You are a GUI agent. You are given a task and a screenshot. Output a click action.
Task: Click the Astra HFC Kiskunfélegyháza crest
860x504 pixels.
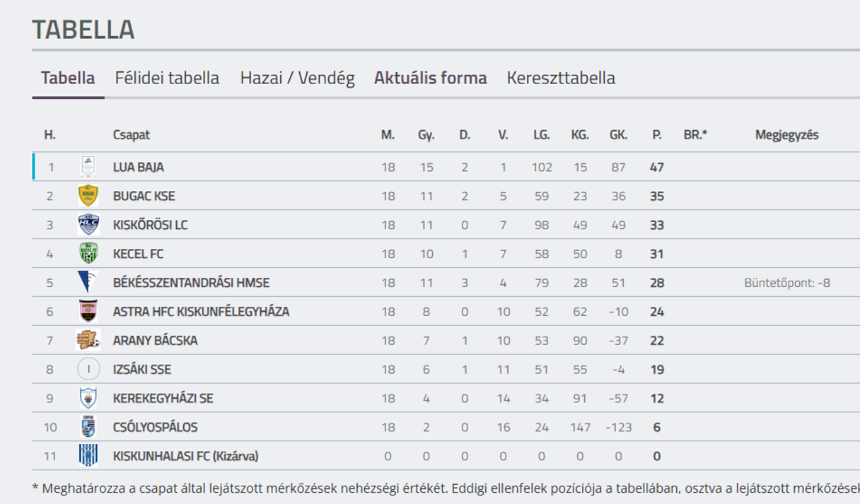(x=88, y=312)
